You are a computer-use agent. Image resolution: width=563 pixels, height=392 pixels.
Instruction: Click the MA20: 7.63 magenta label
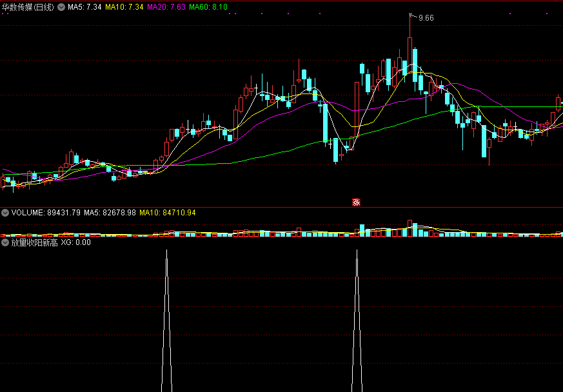click(x=166, y=7)
